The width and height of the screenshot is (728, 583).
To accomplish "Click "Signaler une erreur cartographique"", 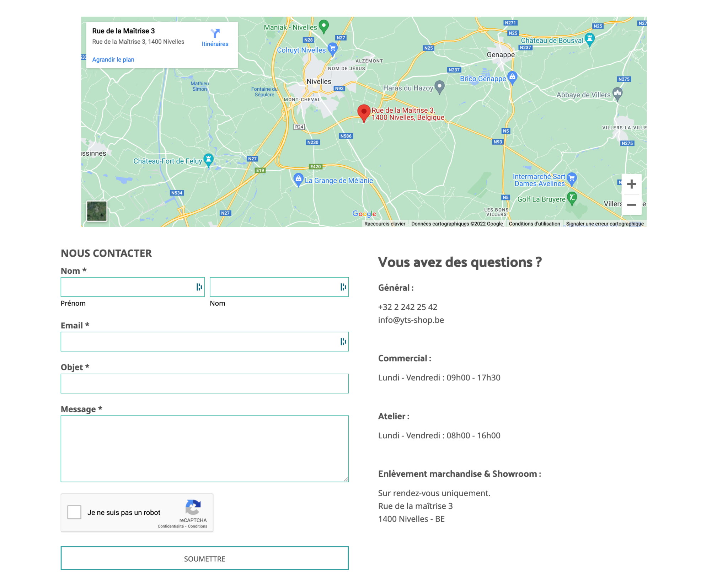I will click(x=604, y=224).
